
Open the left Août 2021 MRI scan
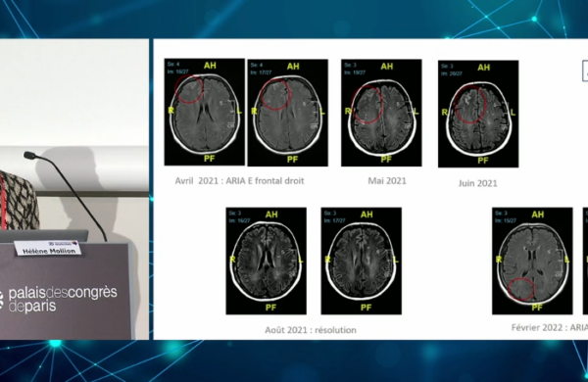[x=266, y=261]
